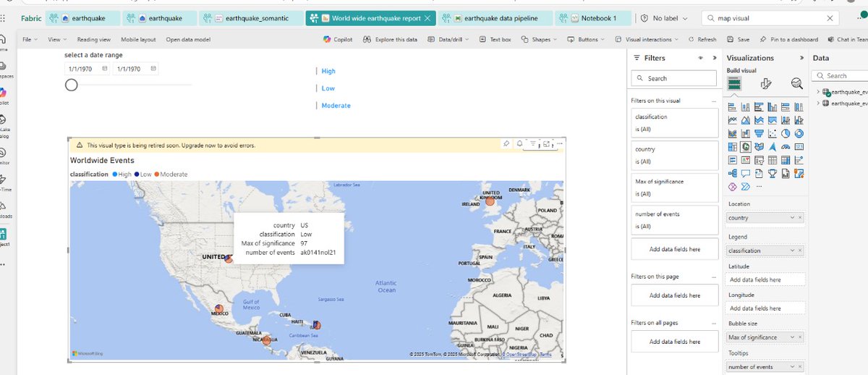This screenshot has height=375, width=868.
Task: Open calendar picker for start date
Action: tap(105, 69)
